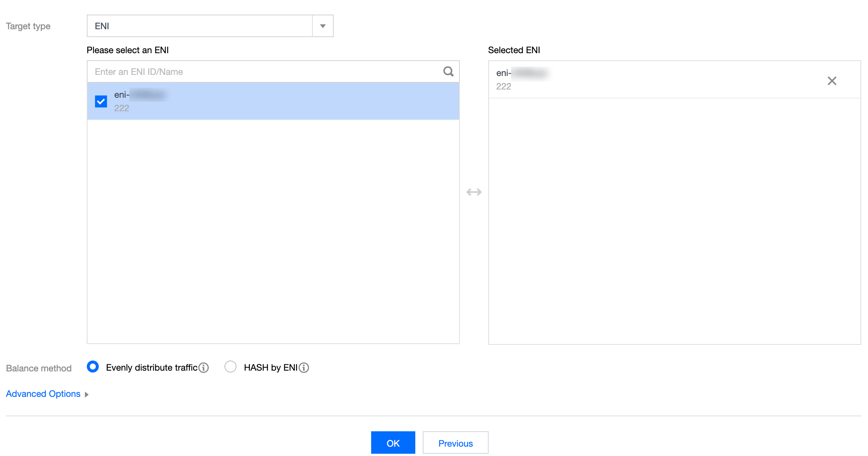Click the Evenly distribute traffic label
This screenshot has height=456, width=868.
(152, 368)
